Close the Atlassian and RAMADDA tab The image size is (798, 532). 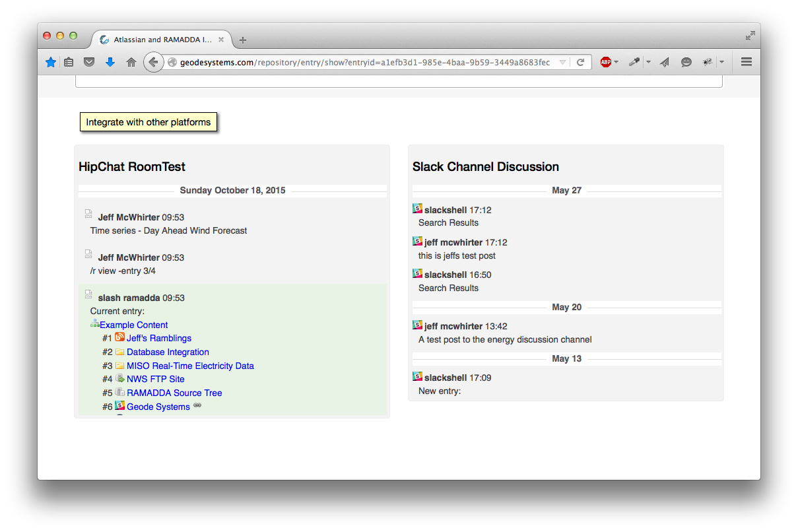[221, 40]
